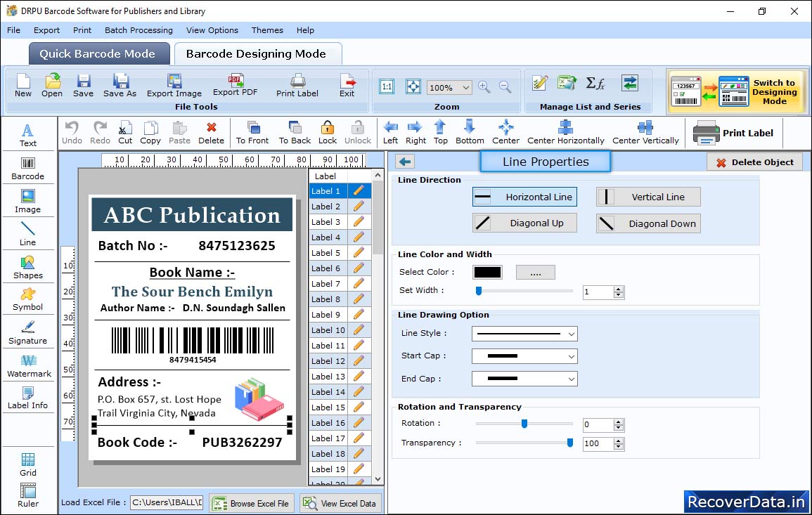This screenshot has width=812, height=515.
Task: Open the Export menu
Action: (x=46, y=30)
